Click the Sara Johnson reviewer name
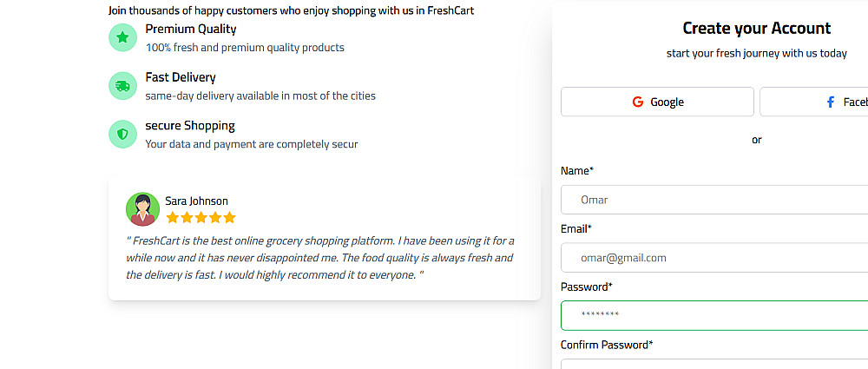 pyautogui.click(x=196, y=201)
